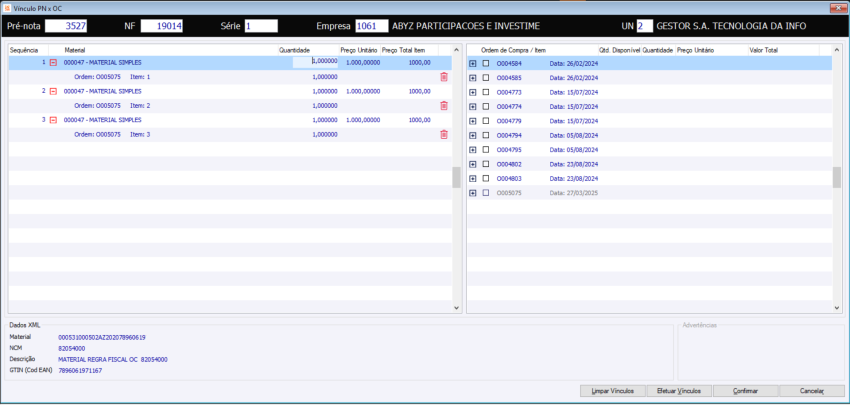Click the materials list scrollbar thumb

456,177
